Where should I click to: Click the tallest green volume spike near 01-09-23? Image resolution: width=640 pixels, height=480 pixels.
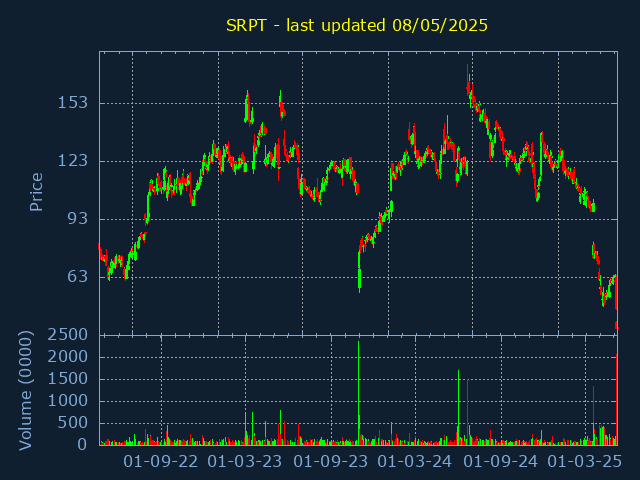[358, 393]
